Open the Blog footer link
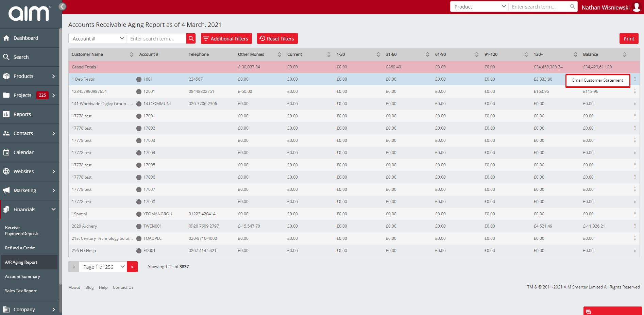This screenshot has width=644, height=315. pos(89,287)
